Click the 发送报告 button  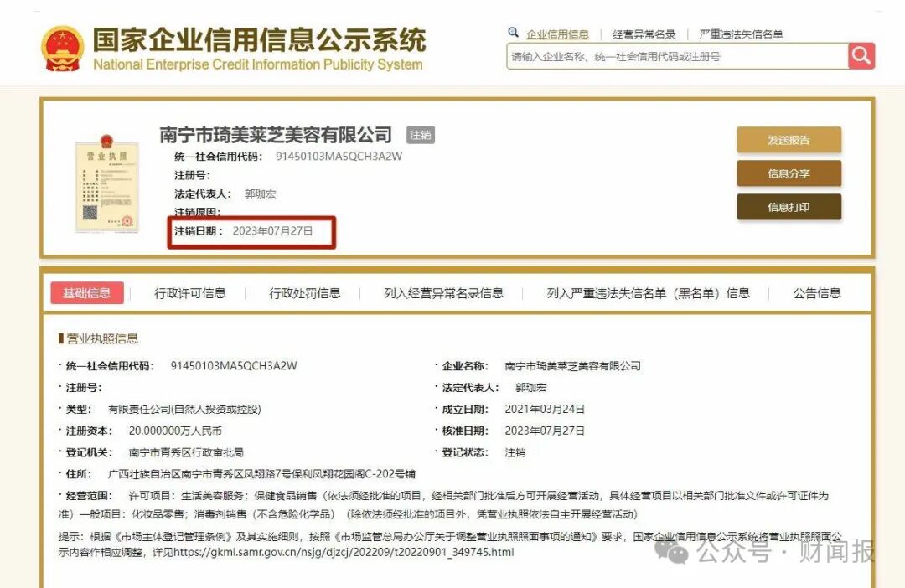coord(789,140)
